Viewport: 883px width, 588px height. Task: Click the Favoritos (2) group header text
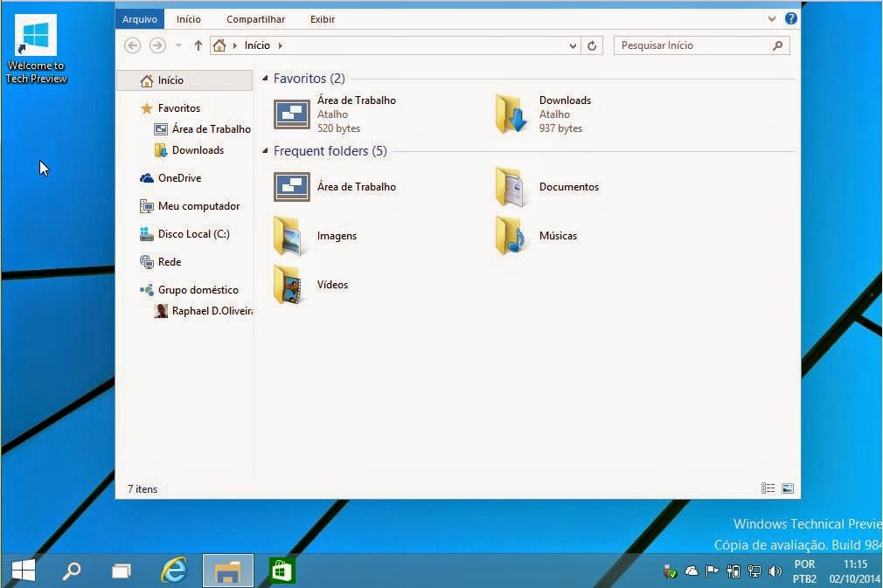[309, 79]
